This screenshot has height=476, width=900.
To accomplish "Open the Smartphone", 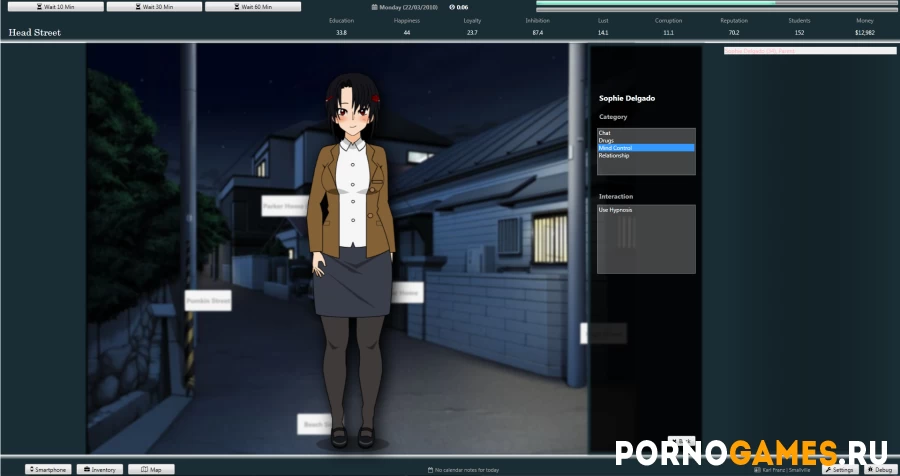I will point(48,469).
